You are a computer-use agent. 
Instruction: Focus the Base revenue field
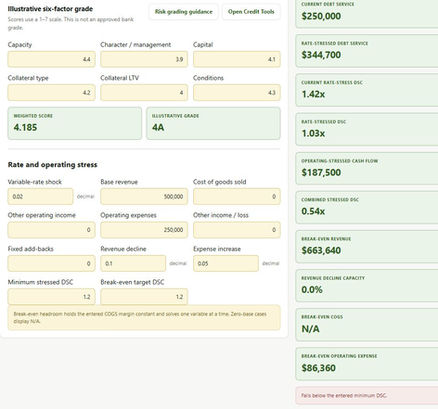click(144, 196)
